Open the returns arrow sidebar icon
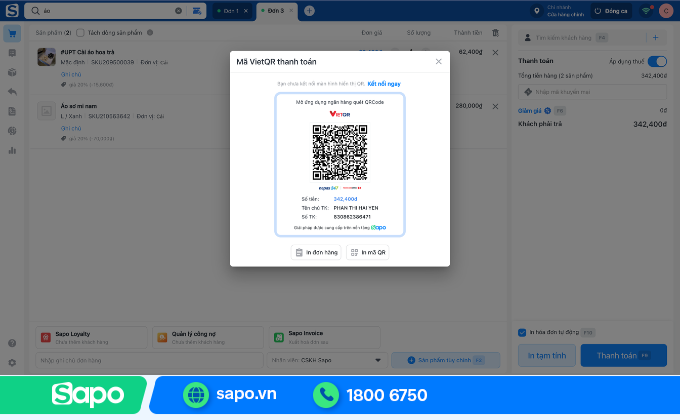680x420 pixels. (12, 92)
